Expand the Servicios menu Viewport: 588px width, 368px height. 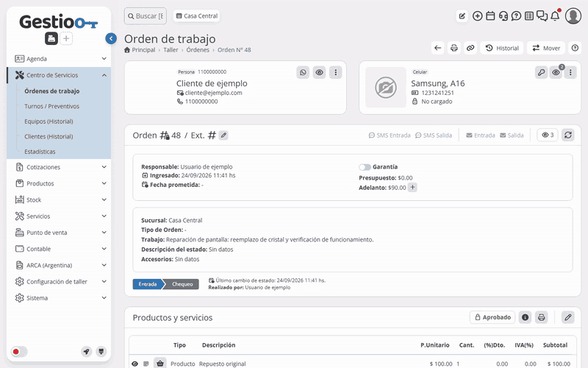click(x=59, y=216)
